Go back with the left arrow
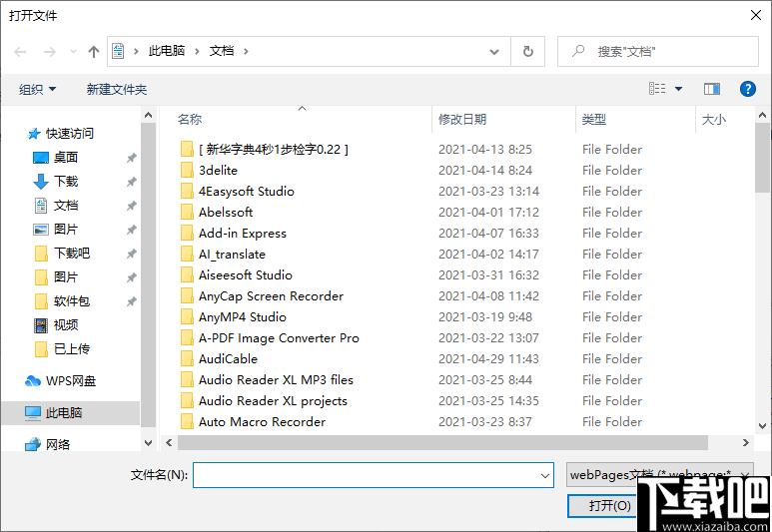The height and width of the screenshot is (532, 772). (20, 51)
